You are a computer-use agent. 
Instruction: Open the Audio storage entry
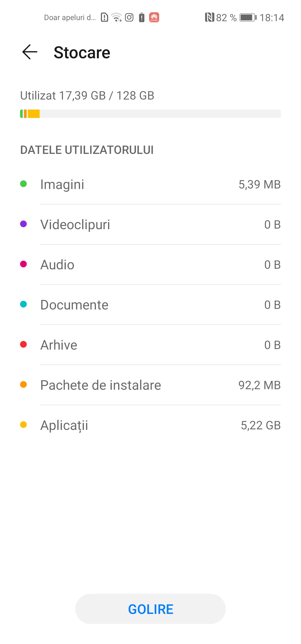151,265
